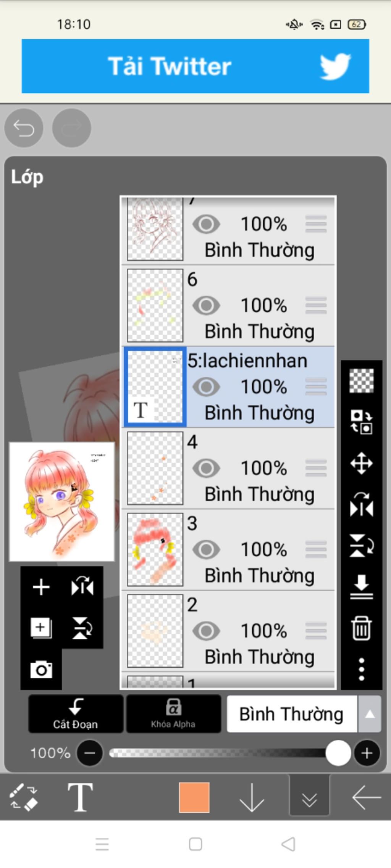The height and width of the screenshot is (868, 391).
Task: Open camera import layer icon
Action: click(41, 669)
